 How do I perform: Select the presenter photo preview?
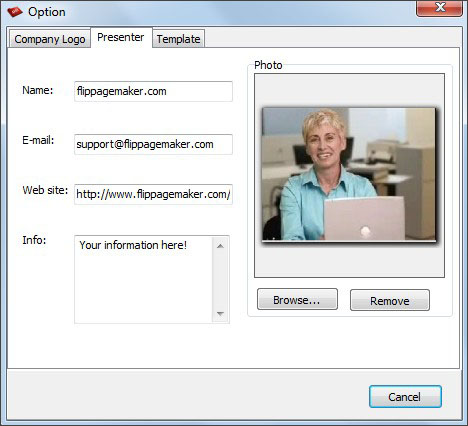click(x=349, y=175)
